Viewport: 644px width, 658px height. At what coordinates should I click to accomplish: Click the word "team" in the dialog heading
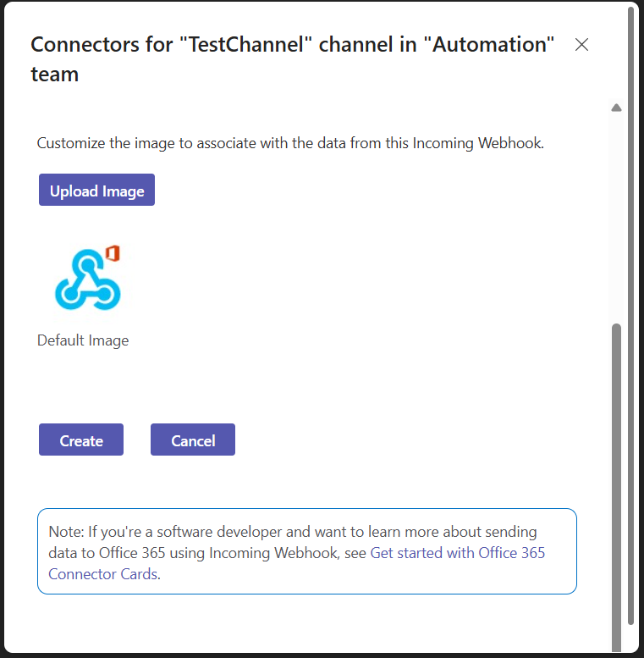[x=54, y=74]
